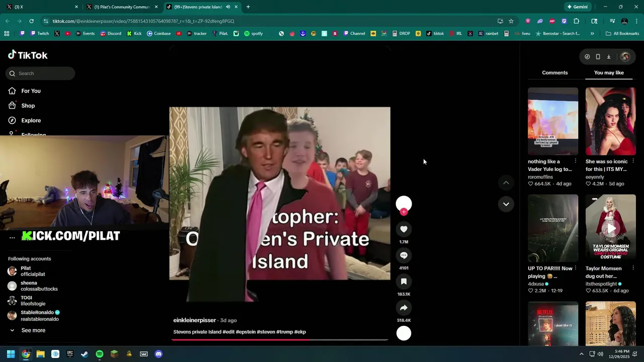Viewport: 644px width, 362px height.
Task: Bookmark this page with the star icon
Action: (511, 21)
